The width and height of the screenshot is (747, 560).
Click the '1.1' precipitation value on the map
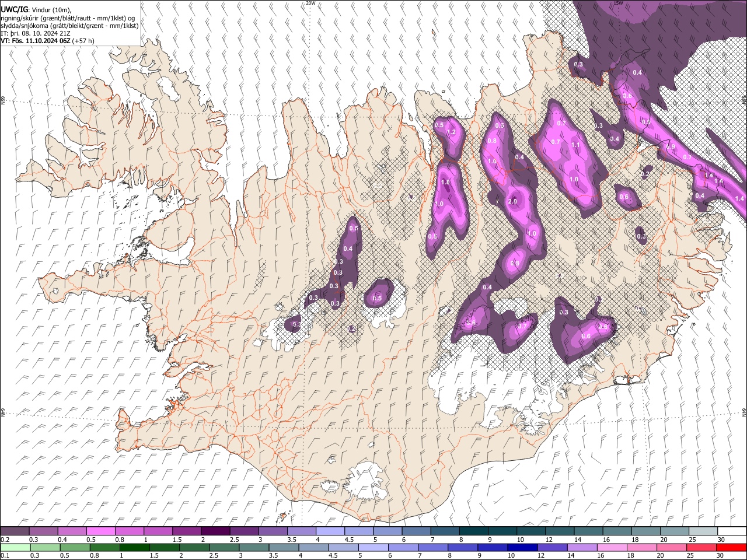click(575, 145)
